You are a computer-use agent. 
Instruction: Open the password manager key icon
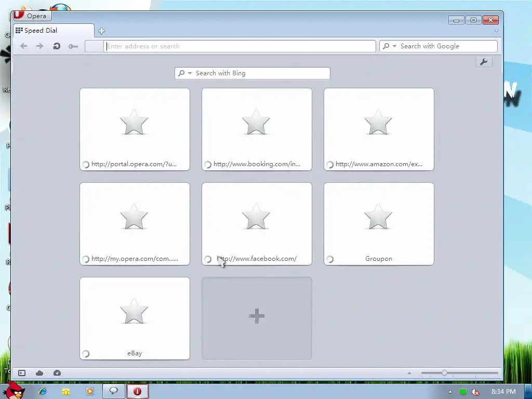[x=73, y=46]
